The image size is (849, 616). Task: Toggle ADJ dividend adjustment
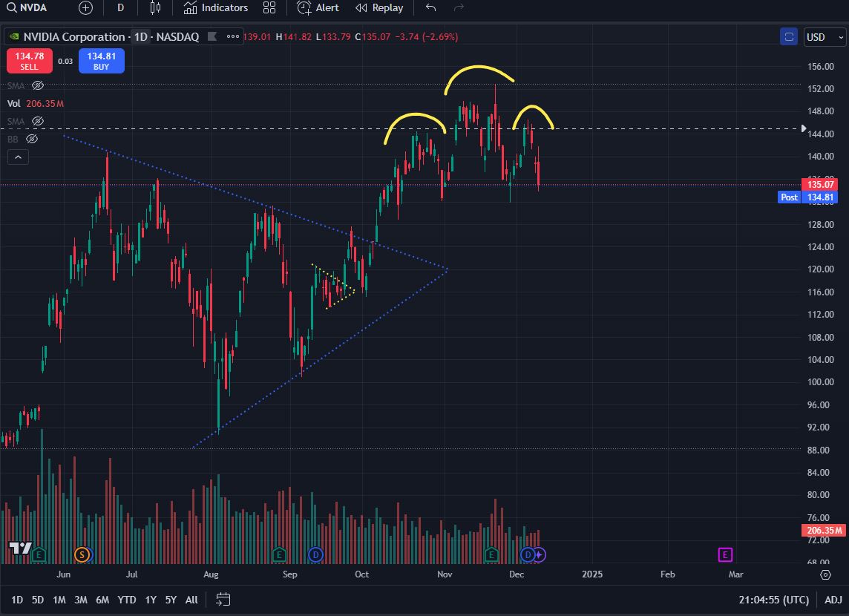[833, 600]
